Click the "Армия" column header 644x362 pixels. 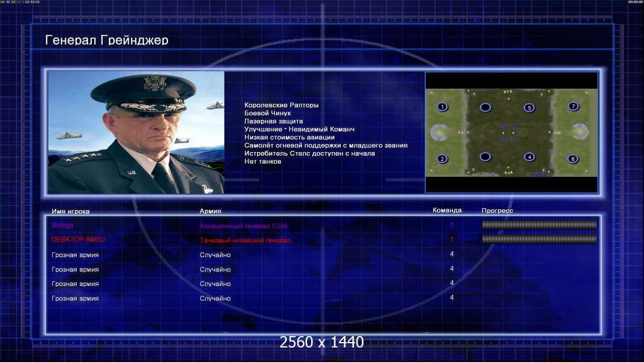tap(210, 211)
